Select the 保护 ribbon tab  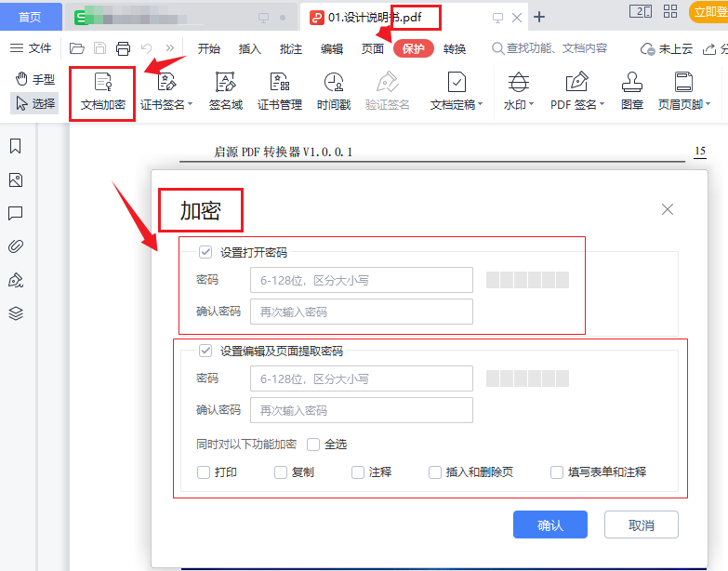pyautogui.click(x=413, y=48)
